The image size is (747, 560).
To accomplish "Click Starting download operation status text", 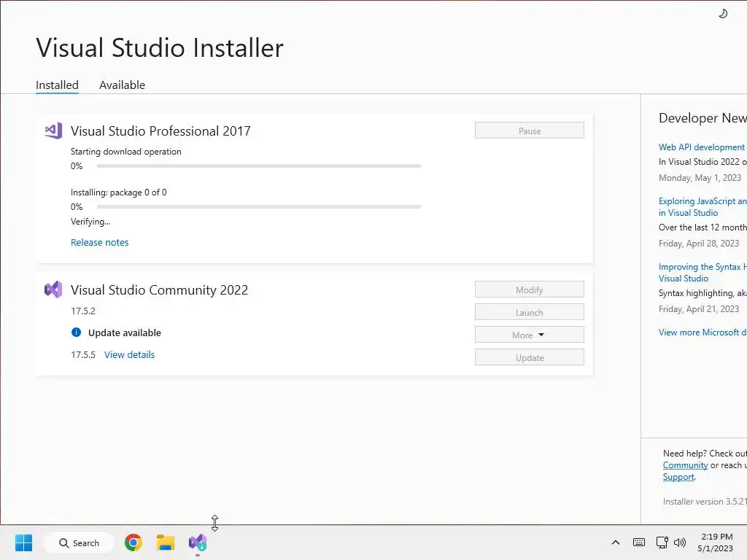I will pyautogui.click(x=125, y=152).
